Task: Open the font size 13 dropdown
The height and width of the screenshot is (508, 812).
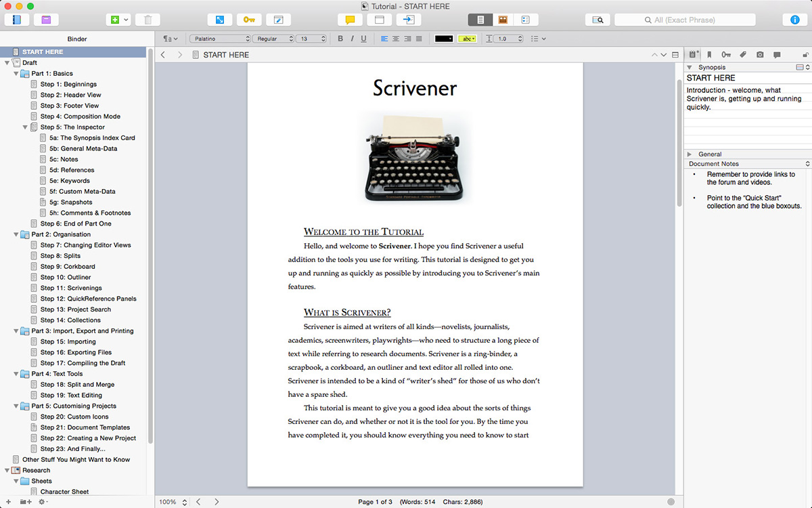Action: coord(312,39)
